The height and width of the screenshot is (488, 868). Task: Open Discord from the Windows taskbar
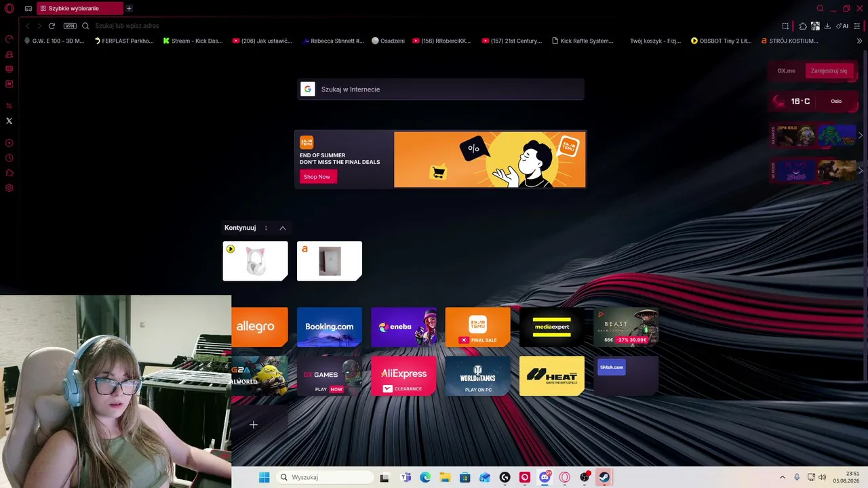point(545,477)
